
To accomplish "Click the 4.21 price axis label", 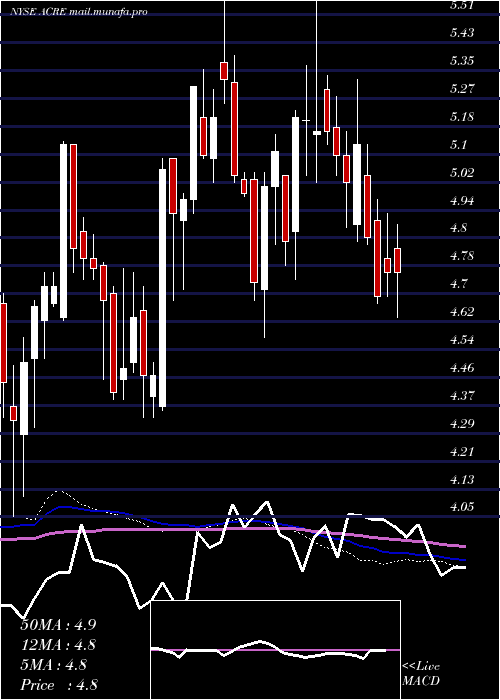I will click(x=462, y=452).
